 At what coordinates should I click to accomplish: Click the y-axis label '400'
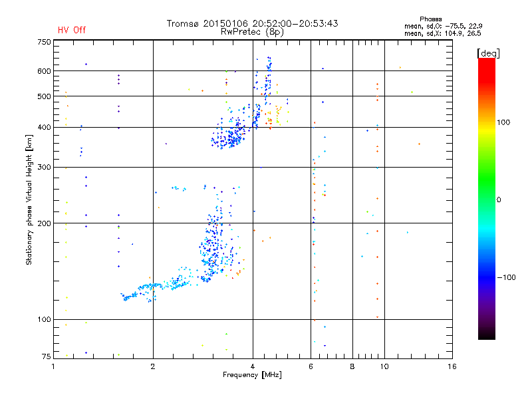45,127
